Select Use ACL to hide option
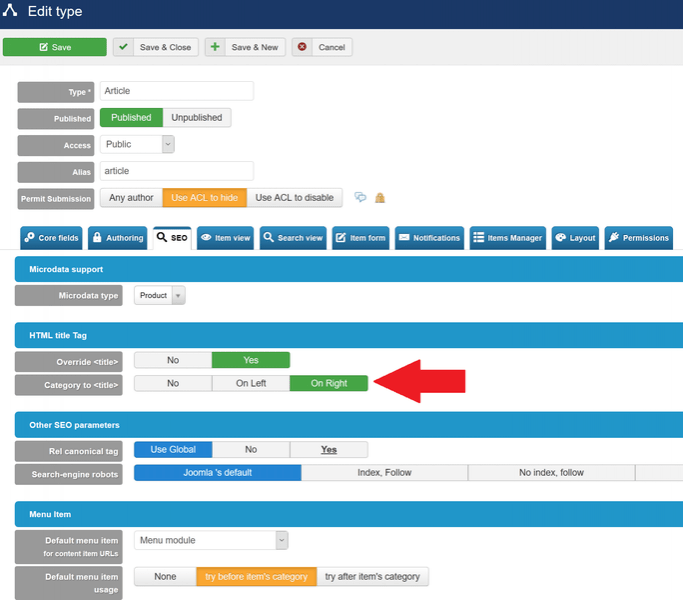The width and height of the screenshot is (683, 600). click(204, 198)
